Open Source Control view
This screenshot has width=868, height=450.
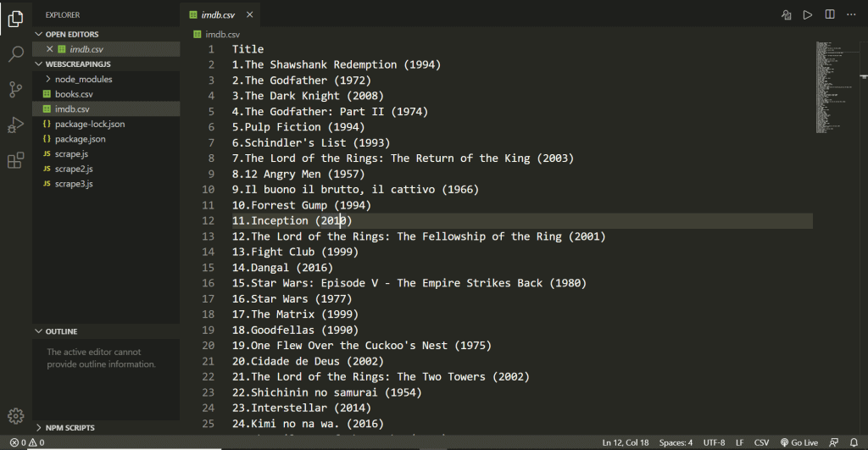tap(15, 89)
